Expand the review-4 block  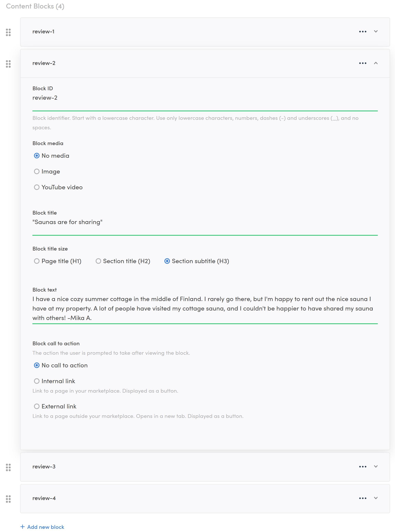click(x=376, y=498)
